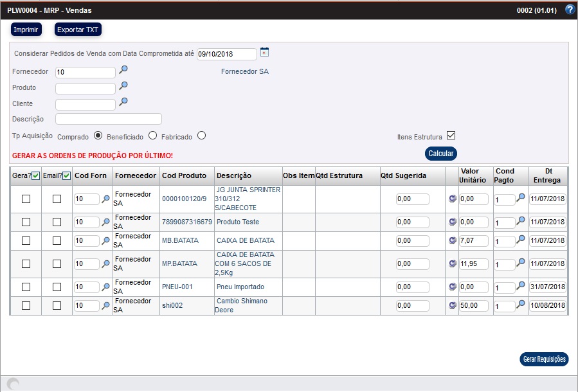
Task: Toggle the Itens Estrutura checkbox
Action: point(451,136)
